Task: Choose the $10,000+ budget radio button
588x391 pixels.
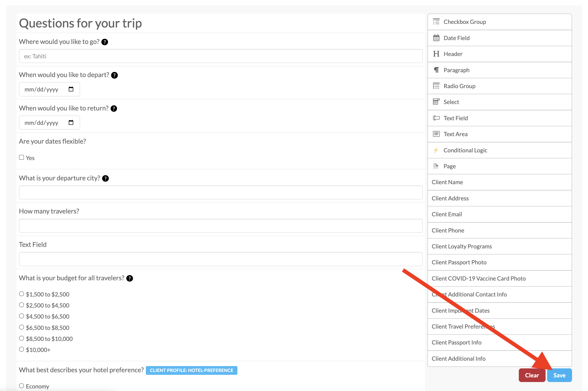Action: coord(22,349)
